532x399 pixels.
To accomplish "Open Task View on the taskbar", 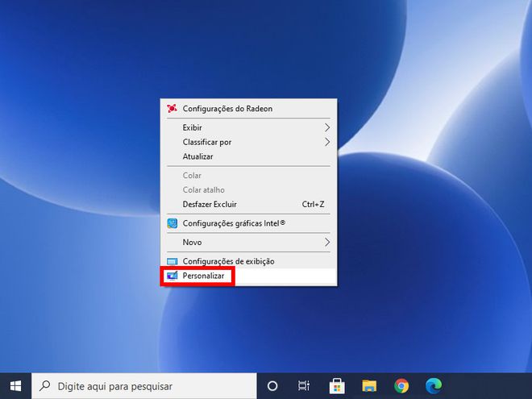I will pyautogui.click(x=304, y=386).
